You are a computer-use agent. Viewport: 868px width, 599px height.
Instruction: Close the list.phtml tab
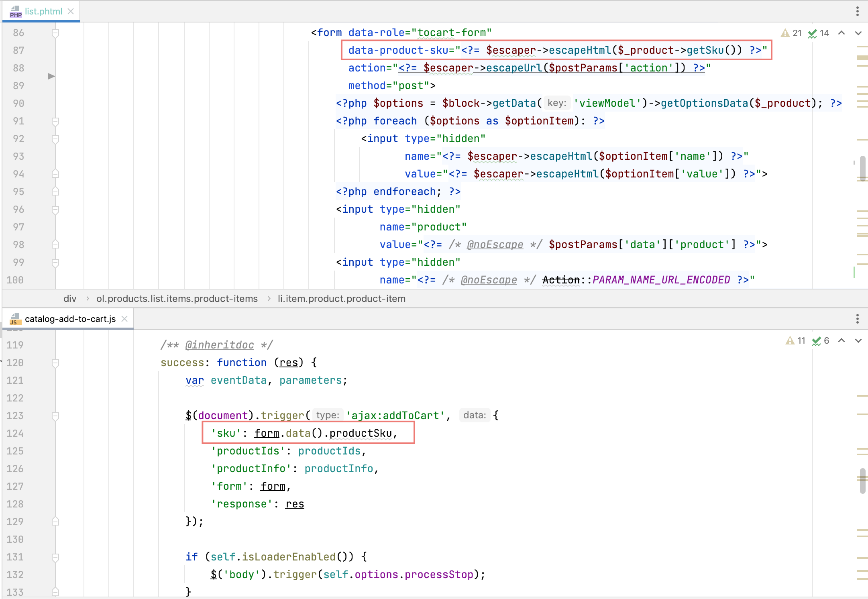click(71, 11)
